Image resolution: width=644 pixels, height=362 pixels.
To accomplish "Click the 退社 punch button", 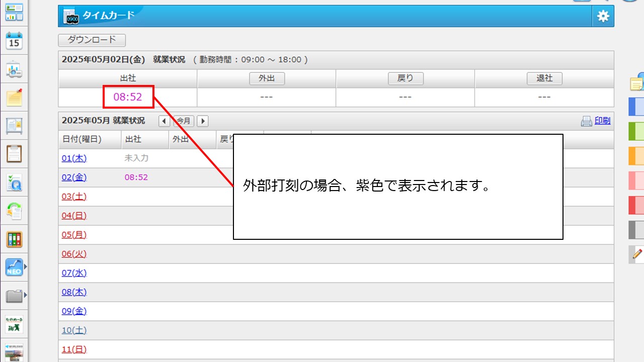I will tap(544, 78).
